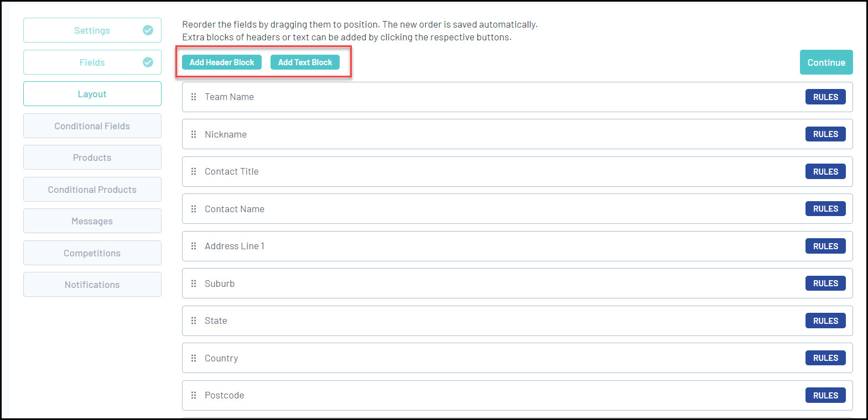
Task: Go to the Fields step
Action: 92,62
